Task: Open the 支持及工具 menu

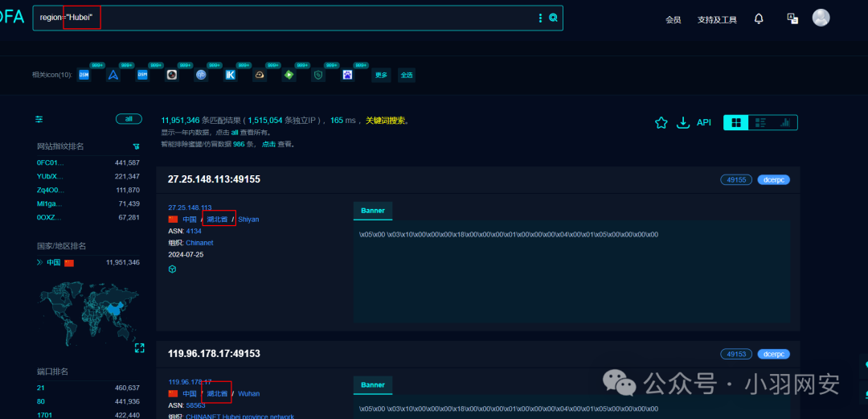Action: [x=717, y=20]
